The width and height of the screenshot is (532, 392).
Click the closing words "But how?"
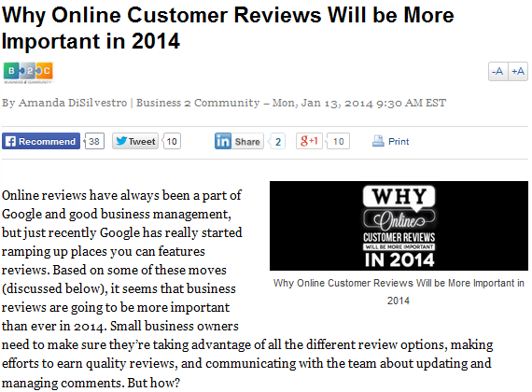click(154, 383)
